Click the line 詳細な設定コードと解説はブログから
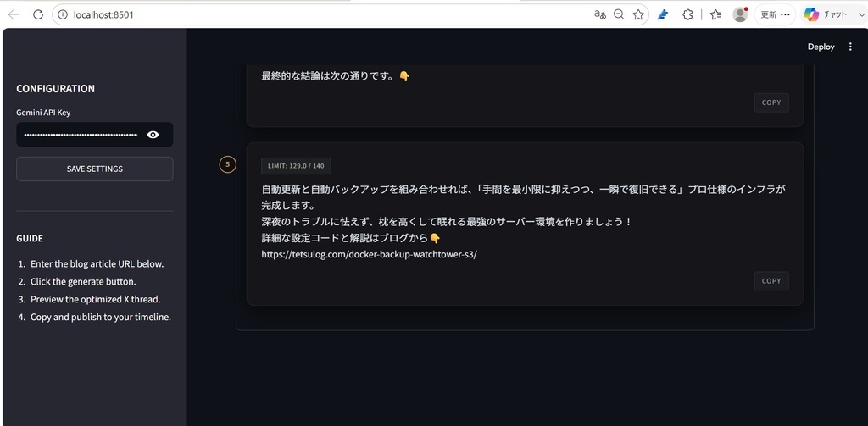Image resolution: width=868 pixels, height=426 pixels. (350, 239)
